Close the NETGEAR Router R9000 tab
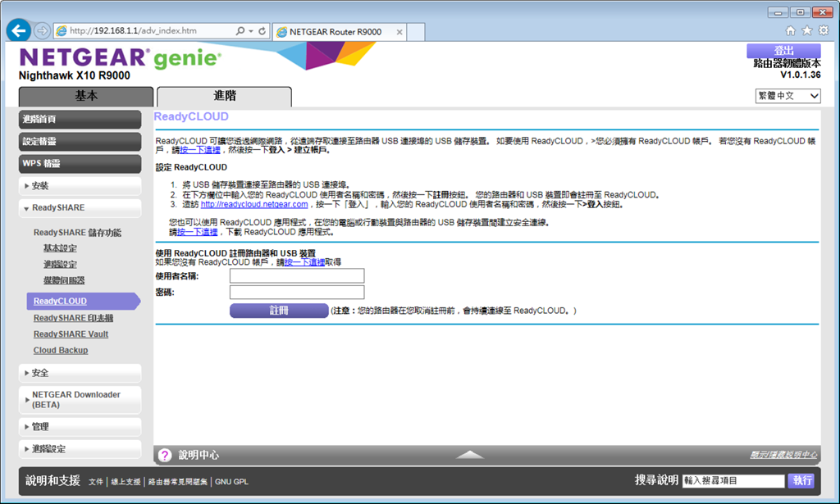The image size is (840, 504). pyautogui.click(x=399, y=32)
